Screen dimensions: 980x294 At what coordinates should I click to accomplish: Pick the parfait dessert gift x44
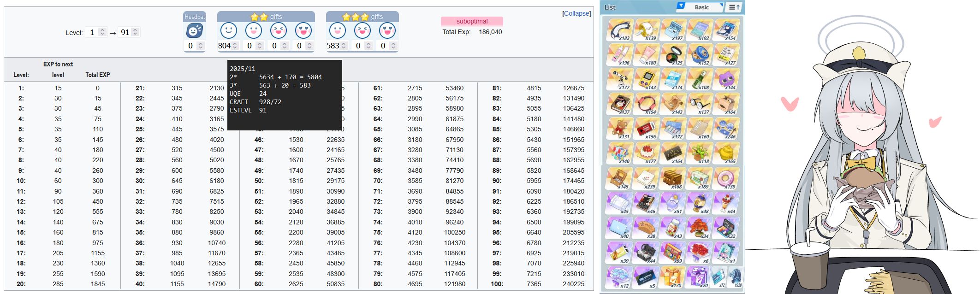click(726, 203)
